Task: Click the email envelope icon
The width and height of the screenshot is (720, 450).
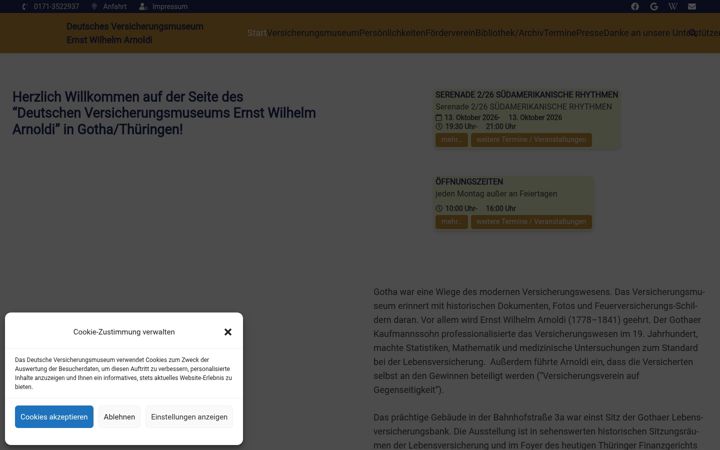Action: pos(692,6)
